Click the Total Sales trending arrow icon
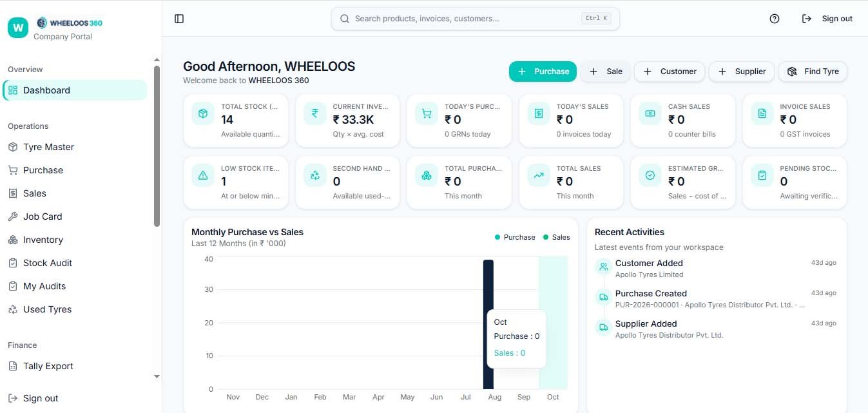868x413 pixels. 539,175
